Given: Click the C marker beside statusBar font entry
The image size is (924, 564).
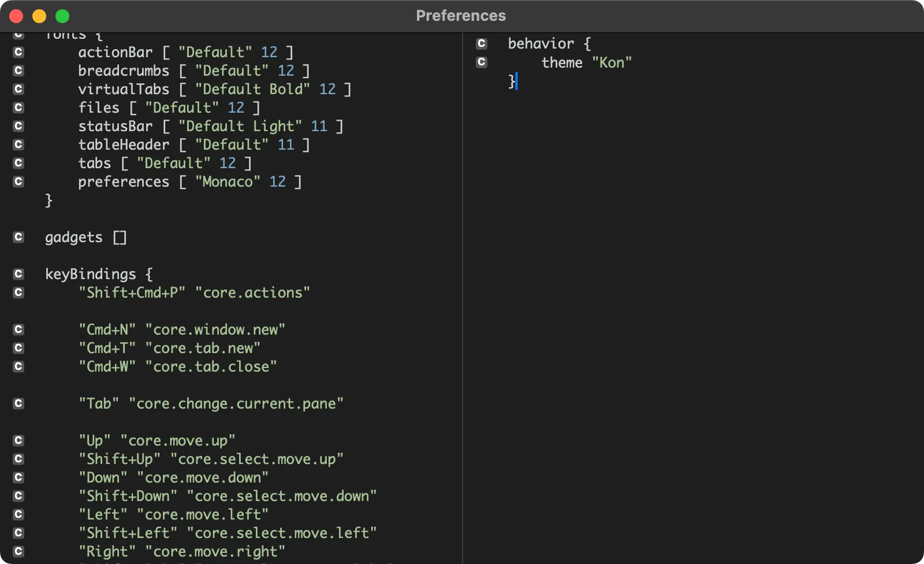Looking at the screenshot, I should pyautogui.click(x=18, y=126).
